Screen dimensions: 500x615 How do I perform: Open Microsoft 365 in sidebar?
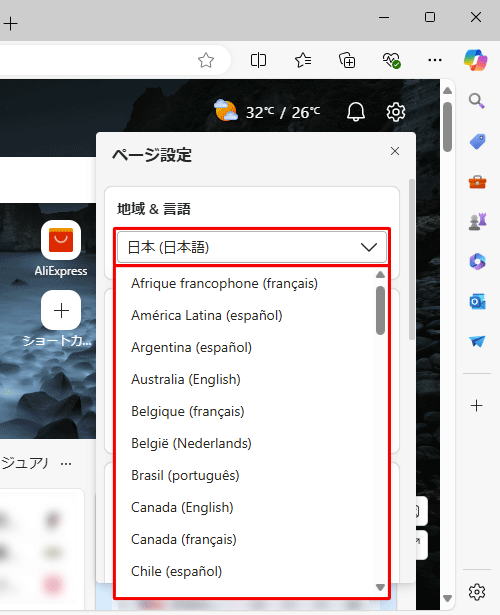[477, 262]
